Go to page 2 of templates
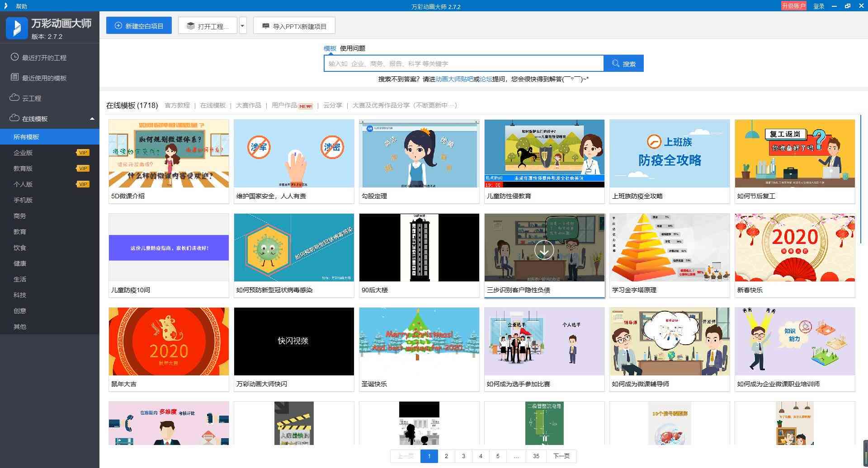Viewport: 868px width, 468px height. [446, 456]
